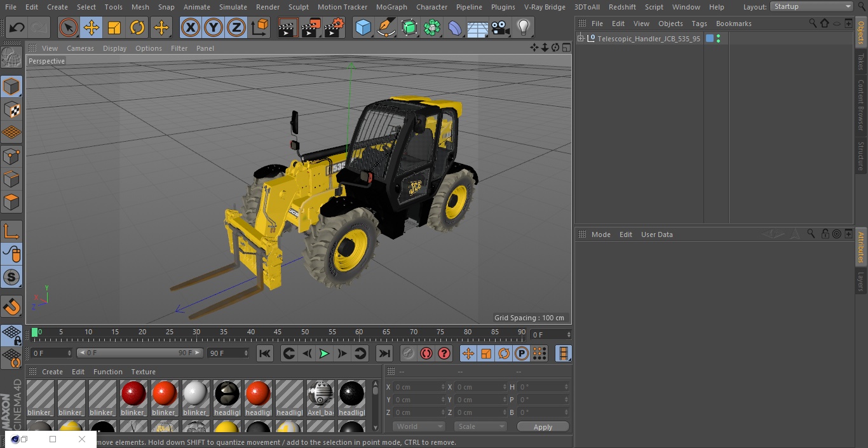Click Render to Picture Viewer icon
The image size is (868, 448).
[311, 27]
